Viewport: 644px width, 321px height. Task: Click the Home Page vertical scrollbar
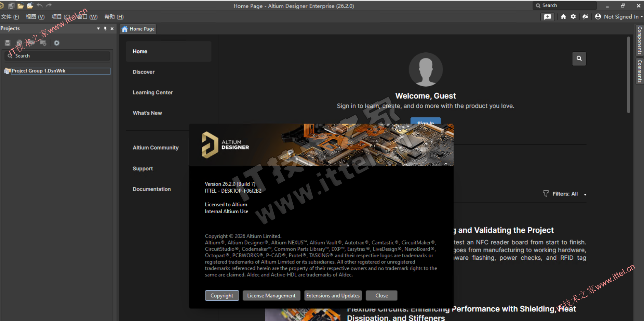[628, 75]
